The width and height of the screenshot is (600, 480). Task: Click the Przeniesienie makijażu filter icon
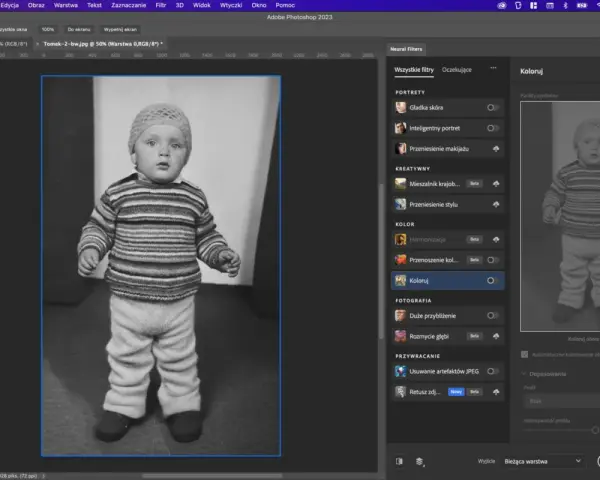(x=400, y=149)
